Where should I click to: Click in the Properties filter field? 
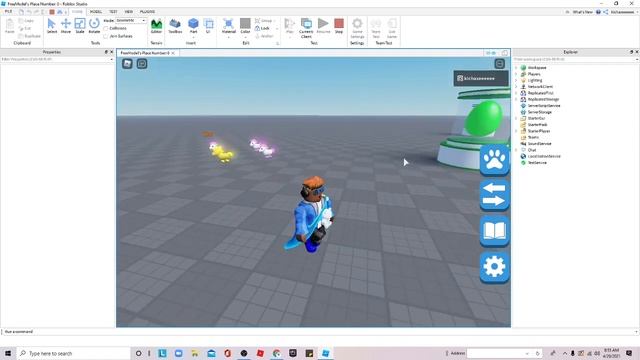pyautogui.click(x=57, y=59)
